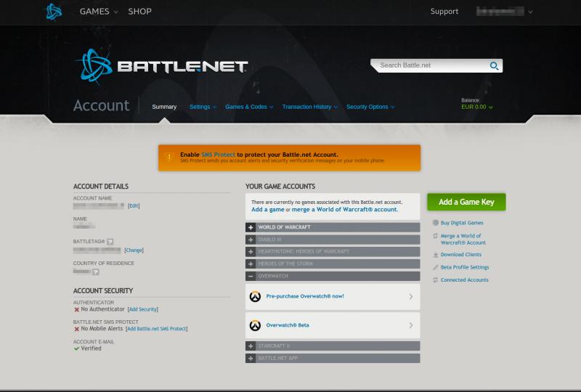Viewport: 581px width, 392px height.
Task: Open the Overwatch Beta row
Action: tap(333, 325)
